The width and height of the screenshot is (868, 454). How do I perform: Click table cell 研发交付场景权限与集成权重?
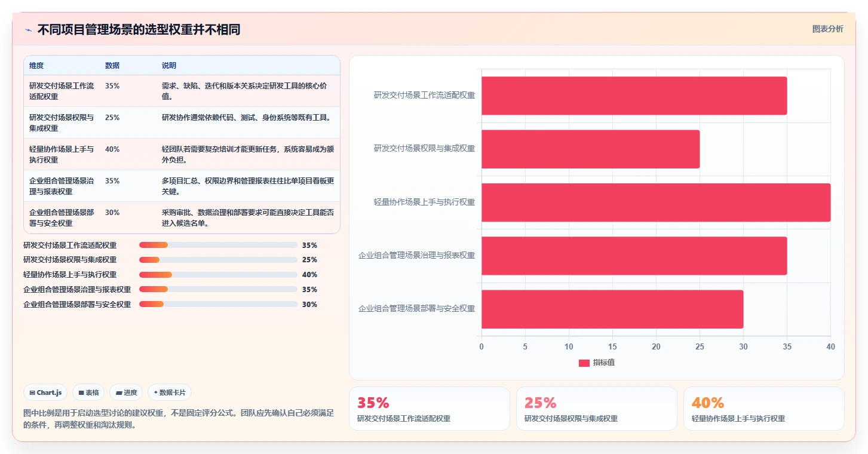[62, 122]
